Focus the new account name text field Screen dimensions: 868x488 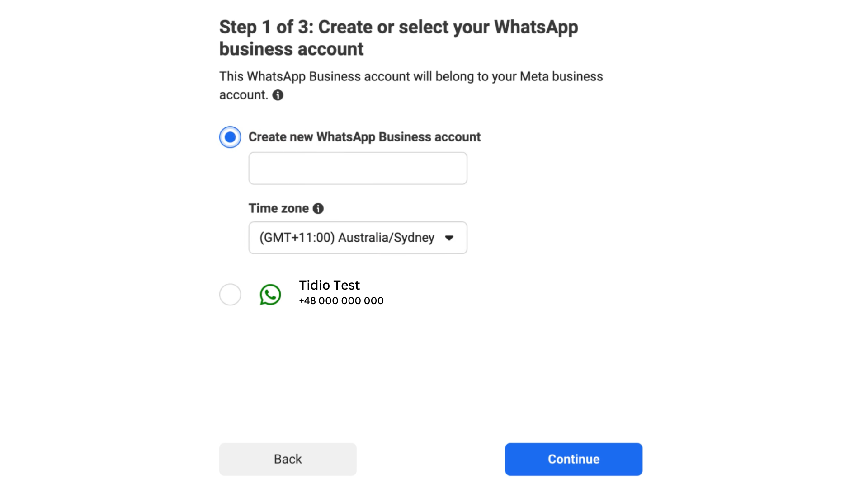(x=358, y=168)
